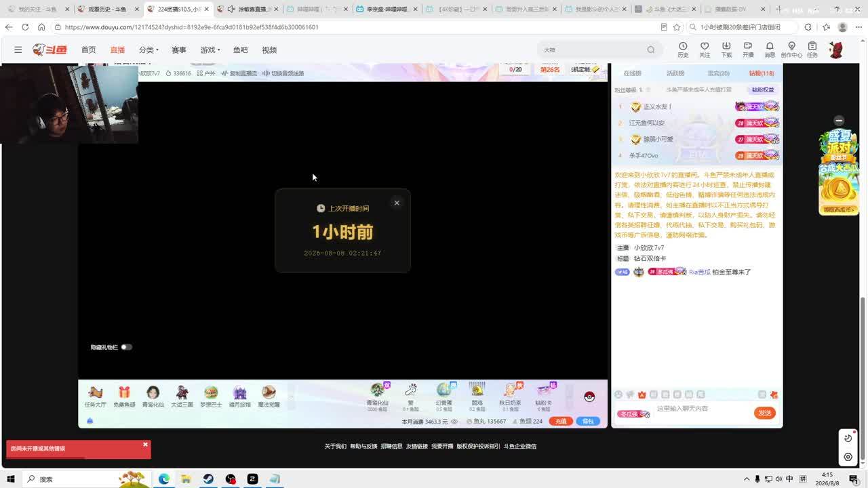The height and width of the screenshot is (488, 868).
Task: Click the start streaming (开播) icon
Action: (748, 49)
